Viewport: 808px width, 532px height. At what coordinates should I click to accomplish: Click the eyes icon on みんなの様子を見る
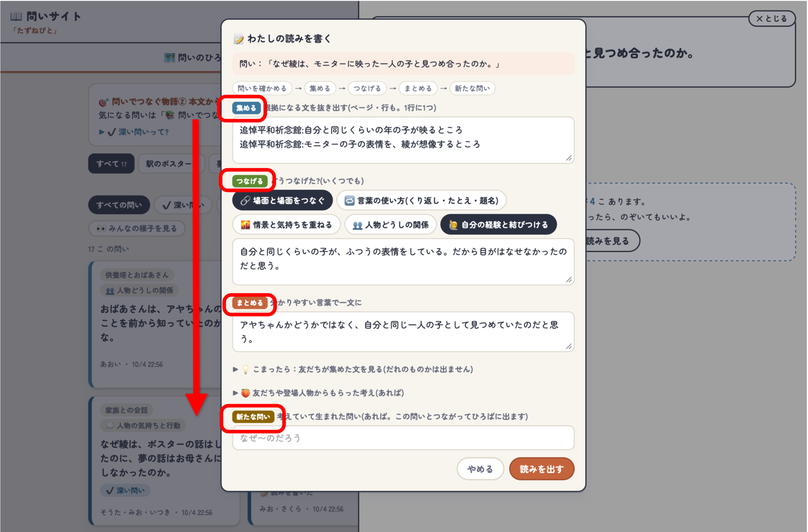[x=101, y=229]
